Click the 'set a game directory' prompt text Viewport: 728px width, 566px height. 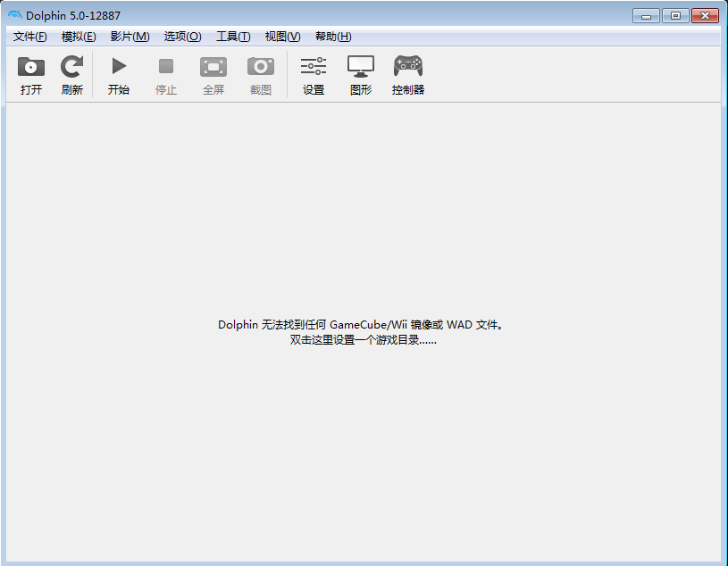pos(364,340)
